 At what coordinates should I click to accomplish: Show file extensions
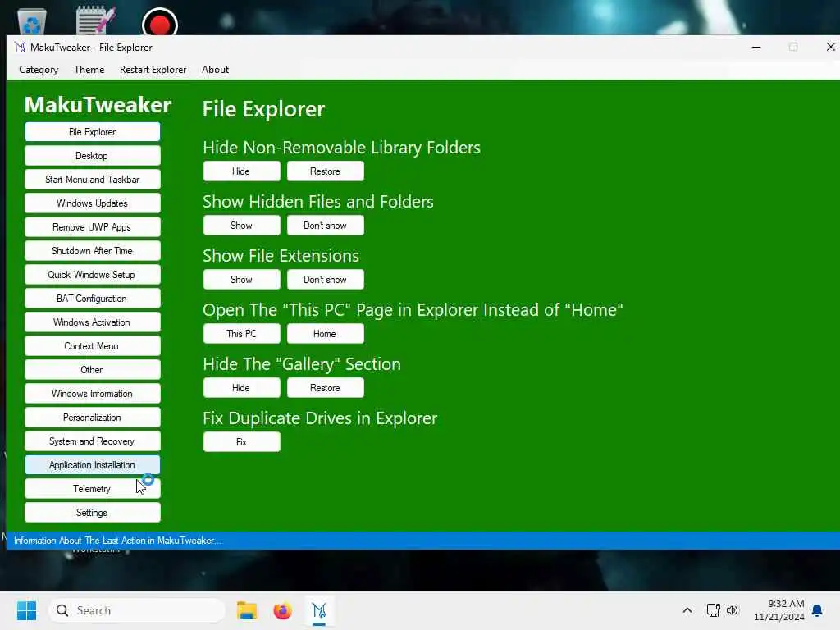(x=242, y=280)
